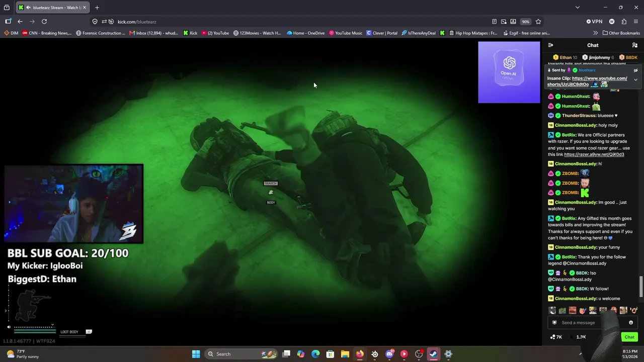
Task: Open the pinned YouTube shorts link
Action: 587,81
